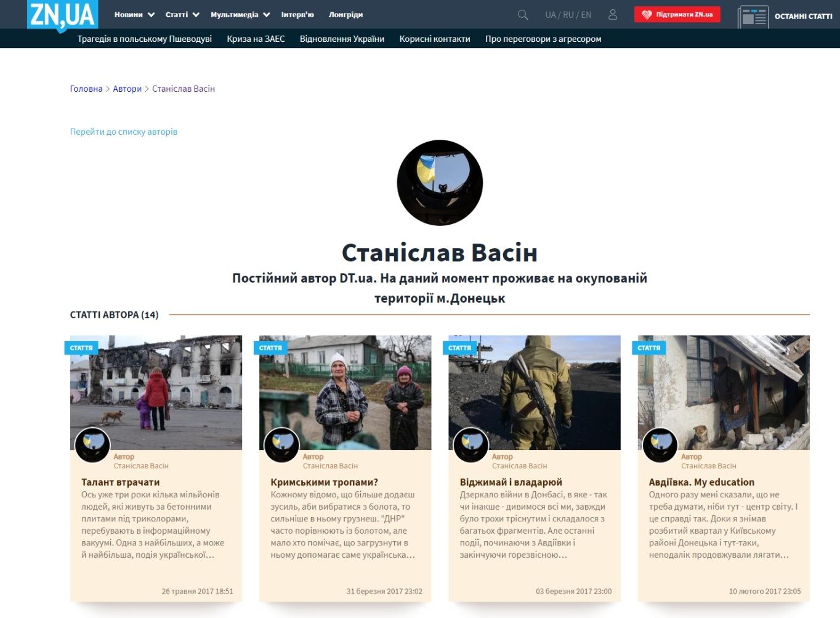This screenshot has width=840, height=618.
Task: Click date 26 травня 2017 18:51
Action: coord(198,592)
